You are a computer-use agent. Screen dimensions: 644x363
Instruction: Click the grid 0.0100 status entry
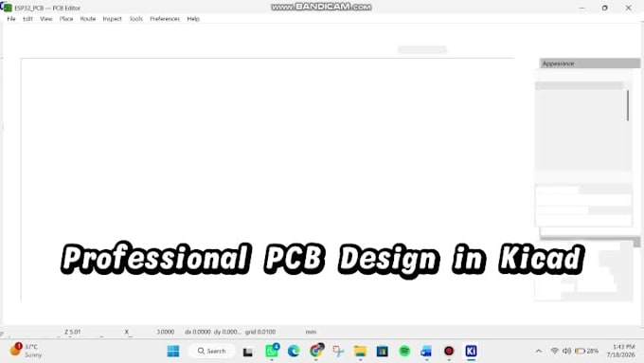click(260, 332)
